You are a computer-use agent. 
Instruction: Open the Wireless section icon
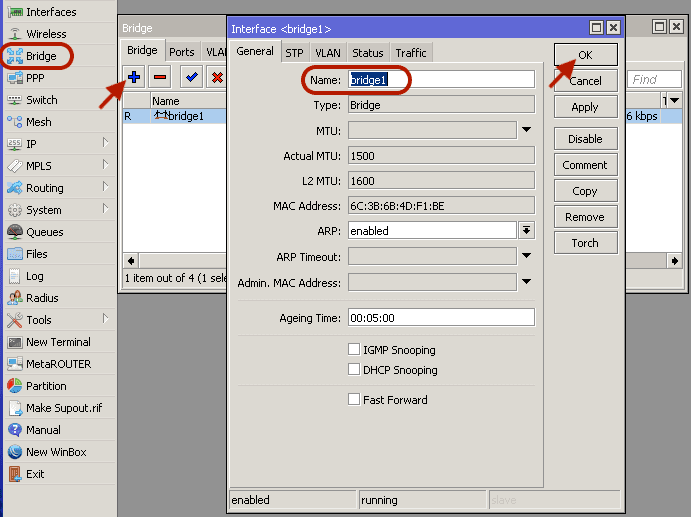[x=15, y=34]
